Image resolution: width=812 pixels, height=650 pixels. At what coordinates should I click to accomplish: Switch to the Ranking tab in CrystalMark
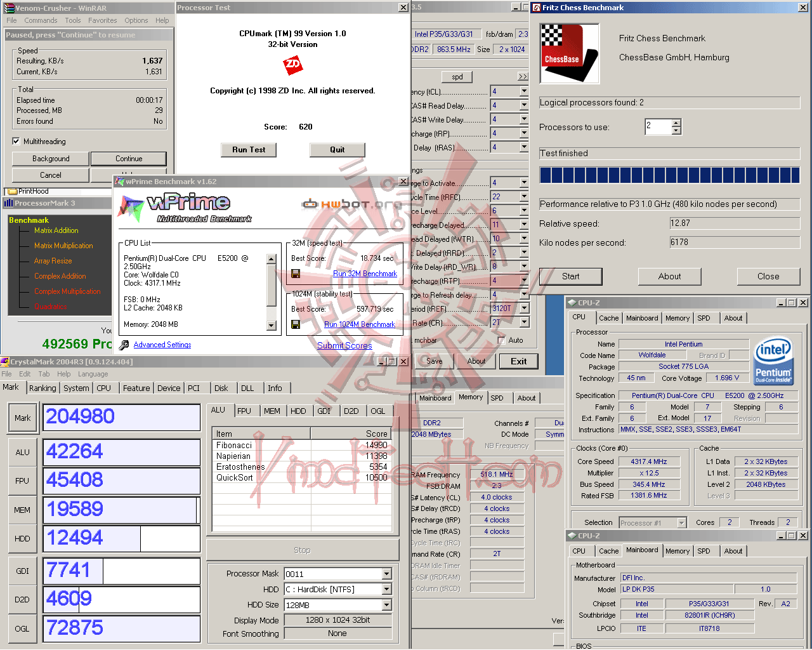click(x=43, y=388)
